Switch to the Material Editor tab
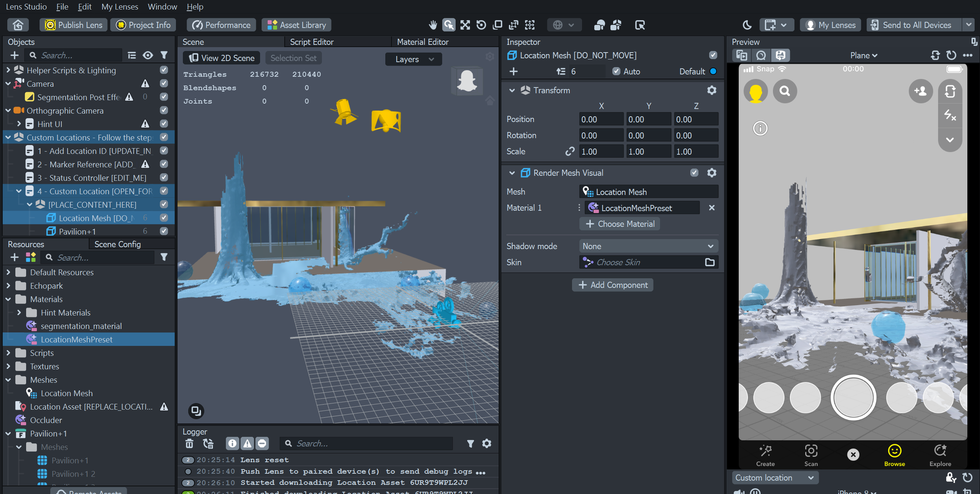Screen dimensions: 980x494 point(423,42)
